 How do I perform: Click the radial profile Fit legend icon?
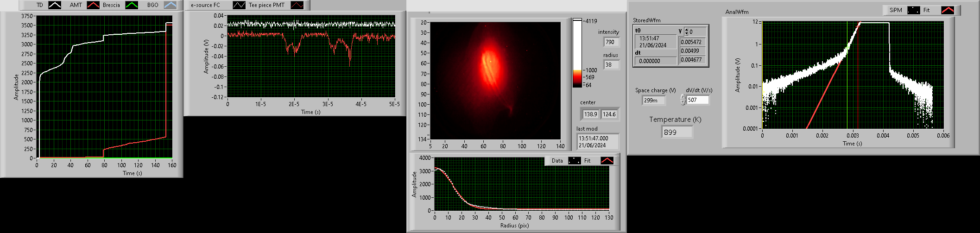607,161
